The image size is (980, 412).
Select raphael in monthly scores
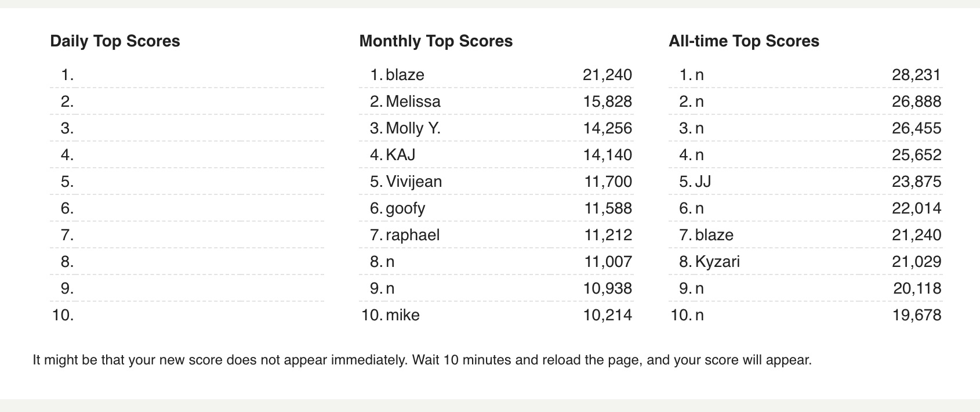point(412,235)
